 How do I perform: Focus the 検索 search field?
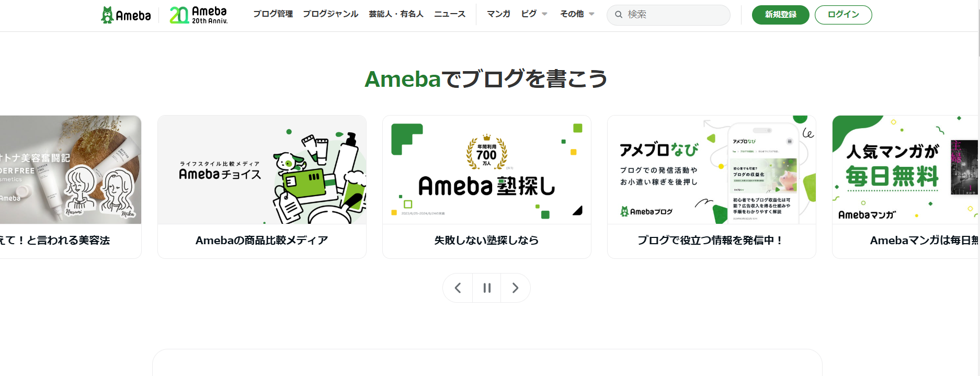668,15
